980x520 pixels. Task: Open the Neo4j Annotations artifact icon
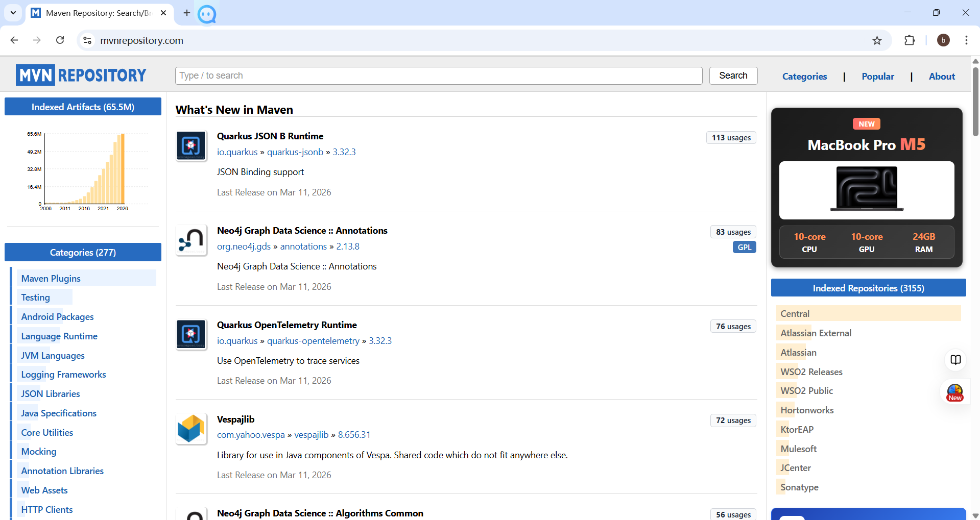pos(191,240)
